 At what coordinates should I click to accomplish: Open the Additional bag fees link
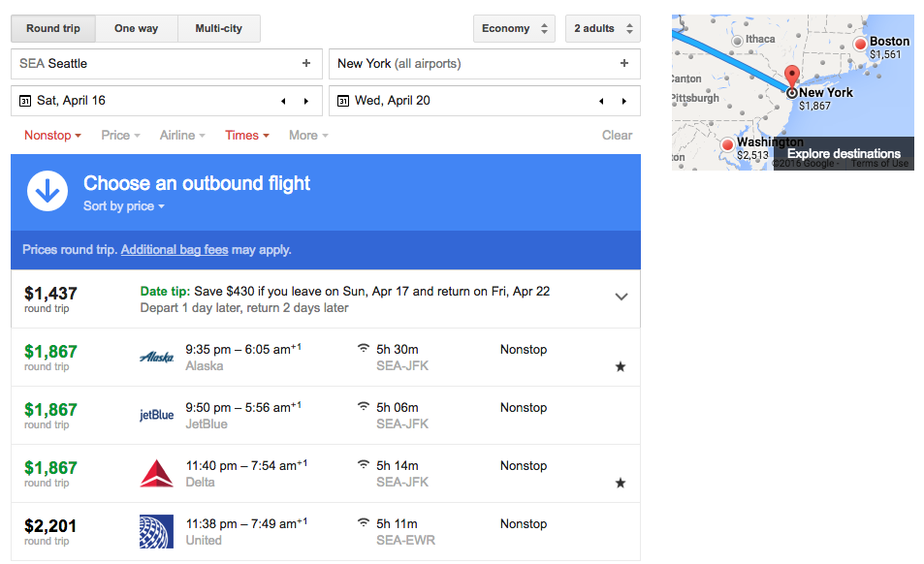(x=175, y=250)
